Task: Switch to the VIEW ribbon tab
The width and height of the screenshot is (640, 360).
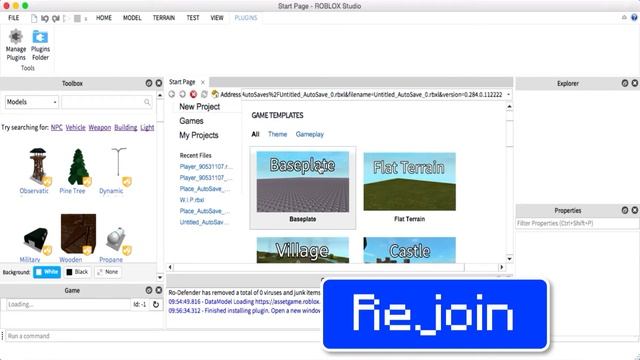Action: click(217, 18)
